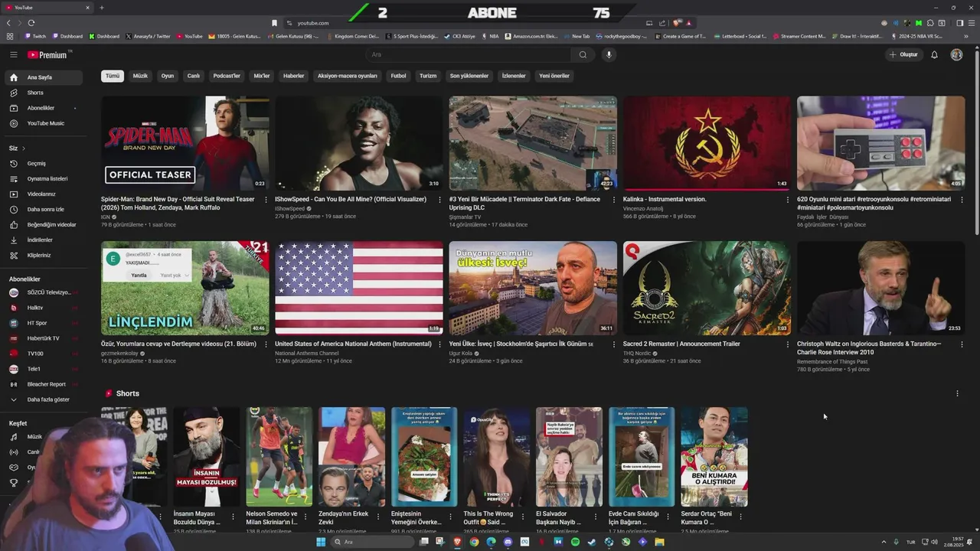
Task: Open options menu for Sacred 2 video
Action: click(787, 344)
